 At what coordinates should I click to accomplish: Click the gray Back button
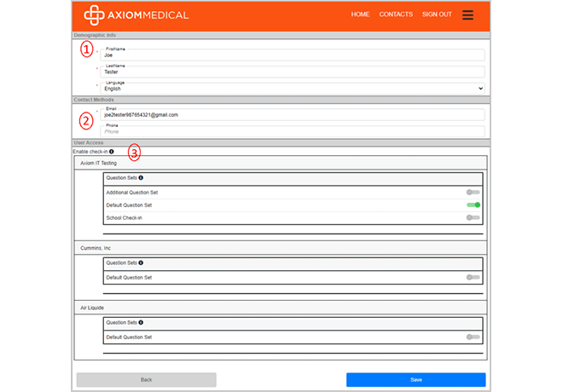(x=146, y=380)
